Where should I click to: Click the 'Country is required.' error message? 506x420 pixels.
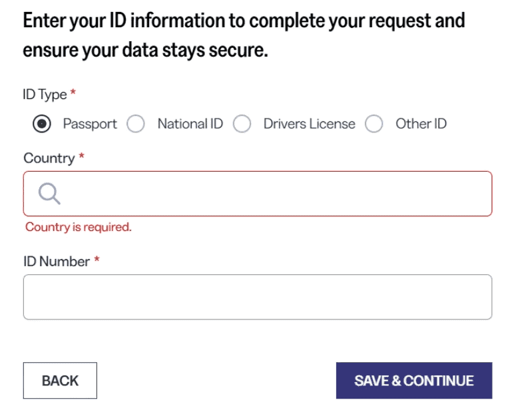tap(79, 227)
